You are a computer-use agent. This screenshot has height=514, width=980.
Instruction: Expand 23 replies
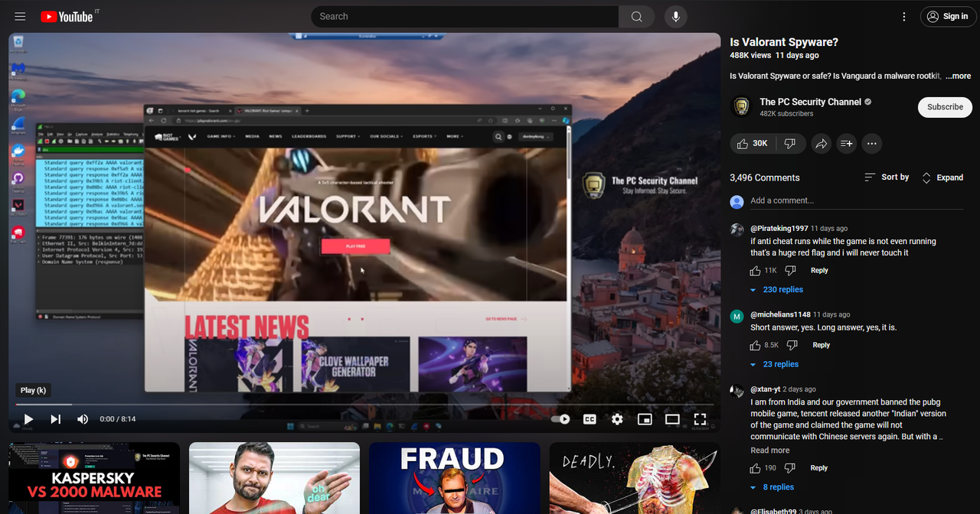(x=774, y=365)
